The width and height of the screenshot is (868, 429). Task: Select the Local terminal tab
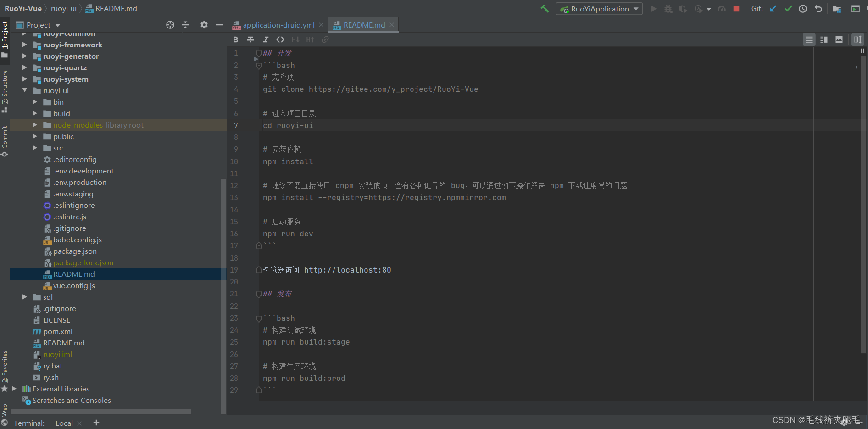tap(64, 423)
